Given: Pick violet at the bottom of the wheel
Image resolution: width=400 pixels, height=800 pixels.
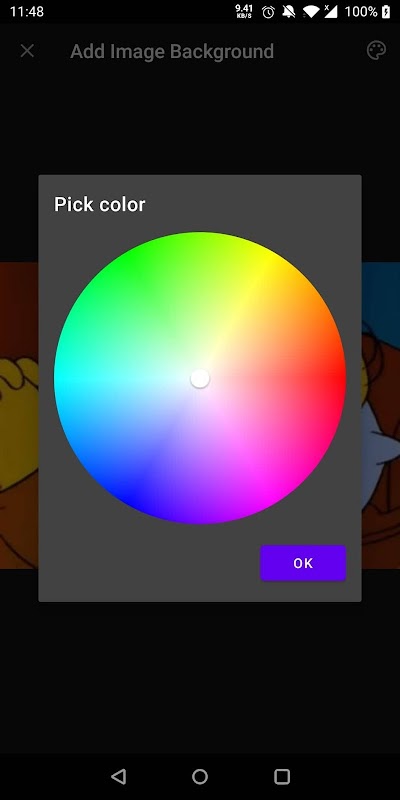Looking at the screenshot, I should pos(200,518).
